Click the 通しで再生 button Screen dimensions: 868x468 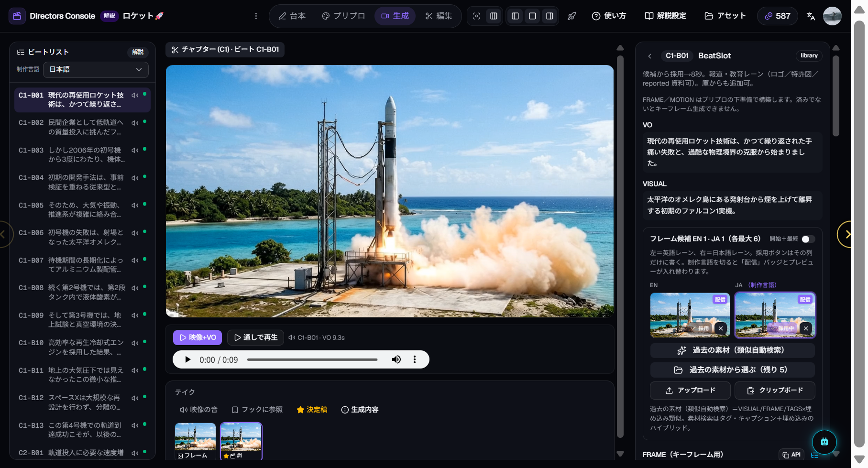point(255,337)
